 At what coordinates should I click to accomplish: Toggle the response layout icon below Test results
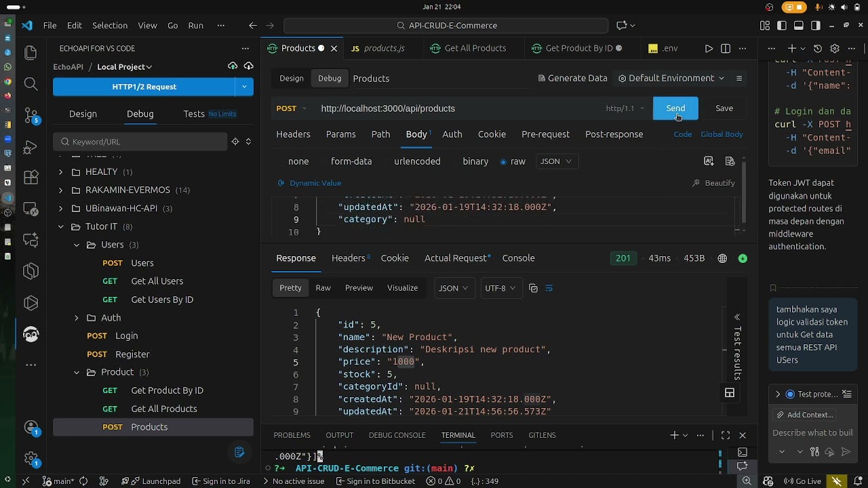[x=730, y=393]
